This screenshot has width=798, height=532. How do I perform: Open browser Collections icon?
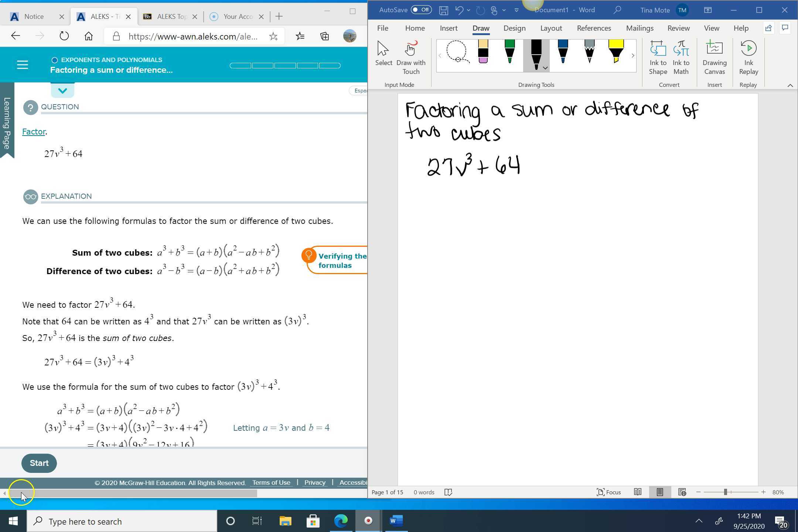[324, 36]
